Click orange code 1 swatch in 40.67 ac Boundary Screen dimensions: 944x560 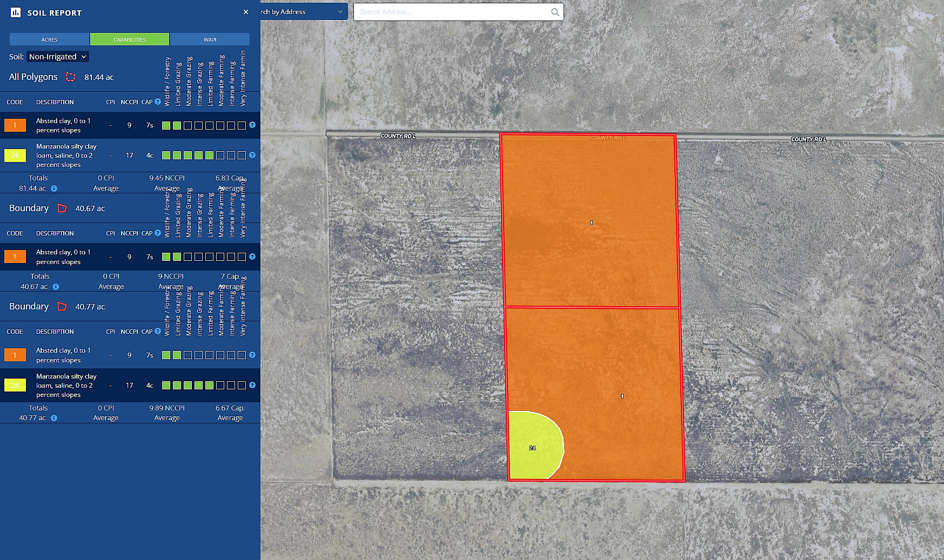(x=15, y=257)
